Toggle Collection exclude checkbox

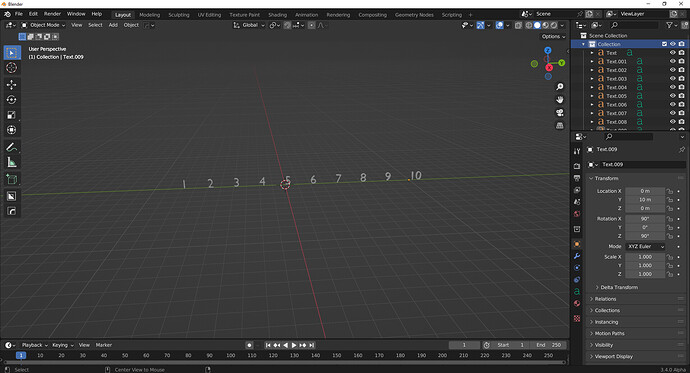664,44
